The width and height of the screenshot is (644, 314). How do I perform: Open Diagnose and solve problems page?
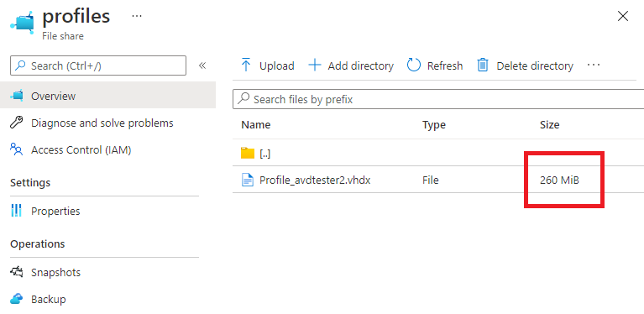tap(102, 123)
